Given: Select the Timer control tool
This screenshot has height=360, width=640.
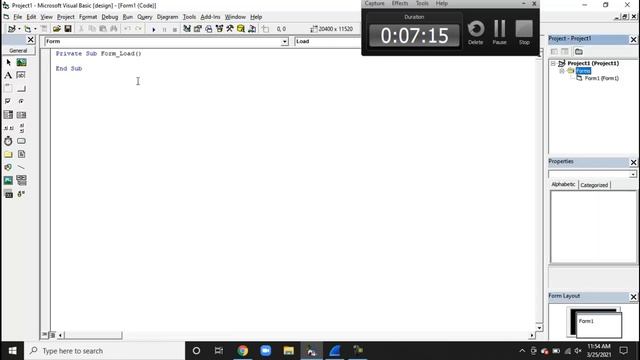Looking at the screenshot, I should point(8,141).
